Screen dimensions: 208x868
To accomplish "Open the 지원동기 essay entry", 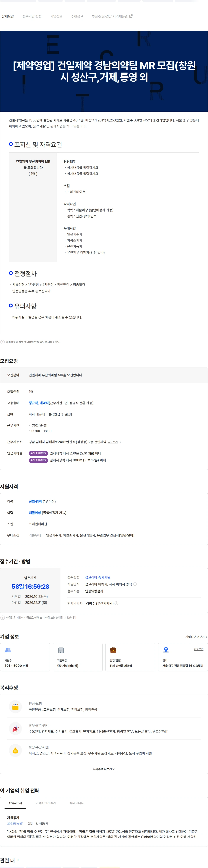I will [13, 818].
